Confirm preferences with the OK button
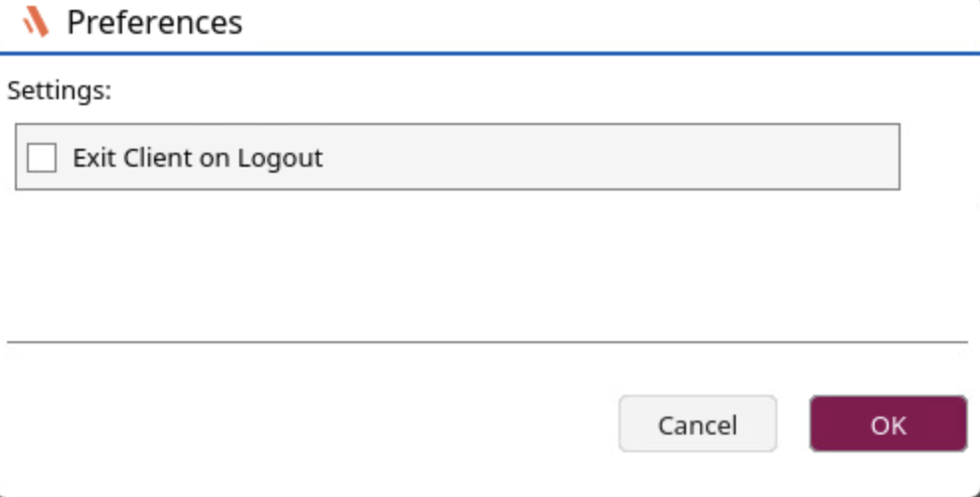 click(888, 425)
